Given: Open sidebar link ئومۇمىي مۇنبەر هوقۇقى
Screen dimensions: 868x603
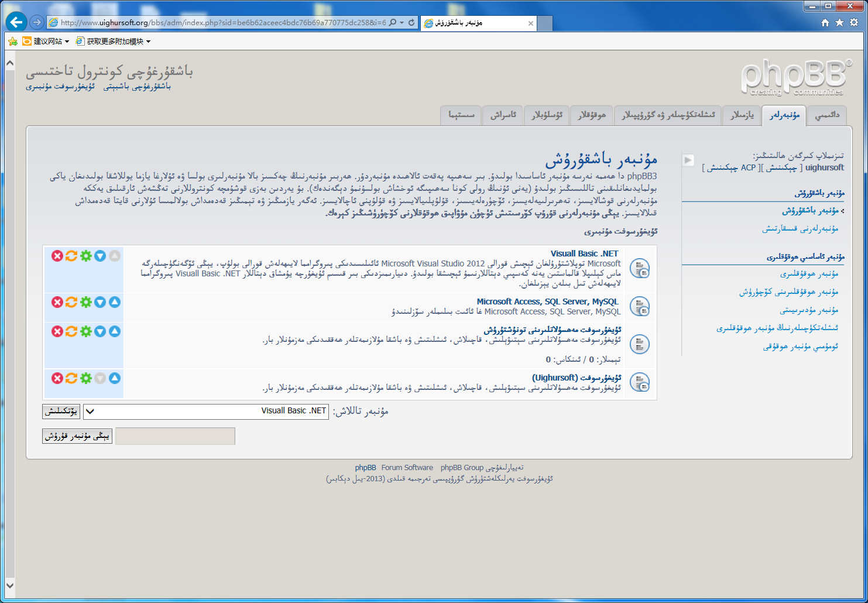Looking at the screenshot, I should [801, 346].
